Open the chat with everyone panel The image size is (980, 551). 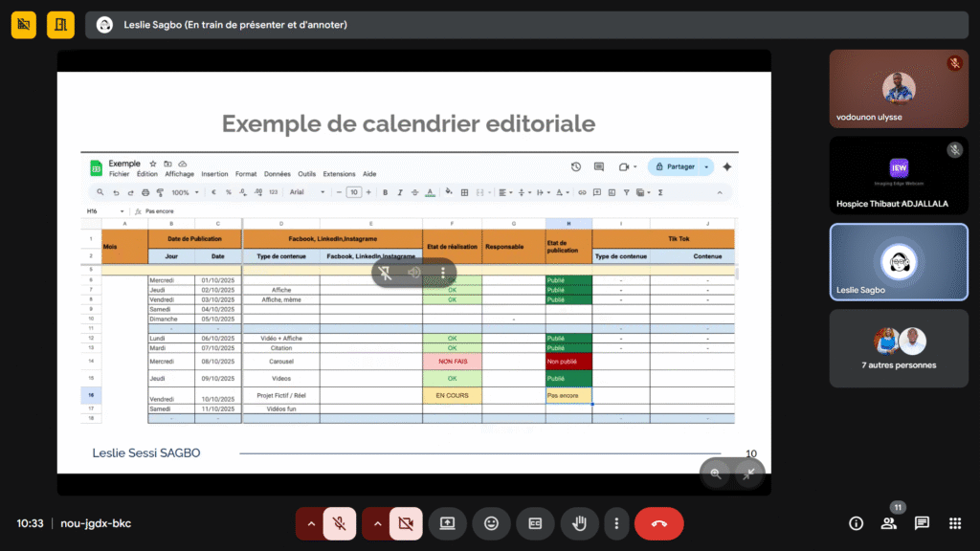pos(922,523)
